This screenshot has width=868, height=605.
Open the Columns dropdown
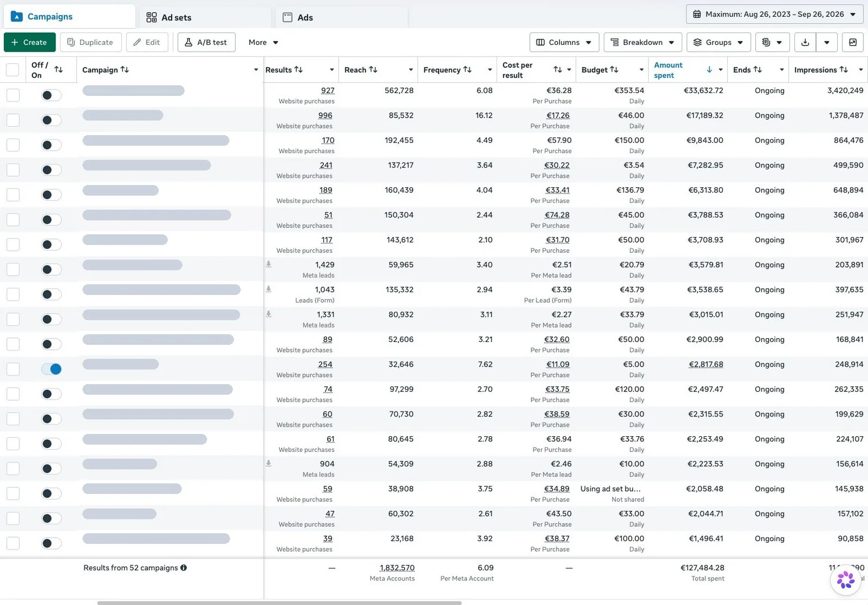point(564,42)
